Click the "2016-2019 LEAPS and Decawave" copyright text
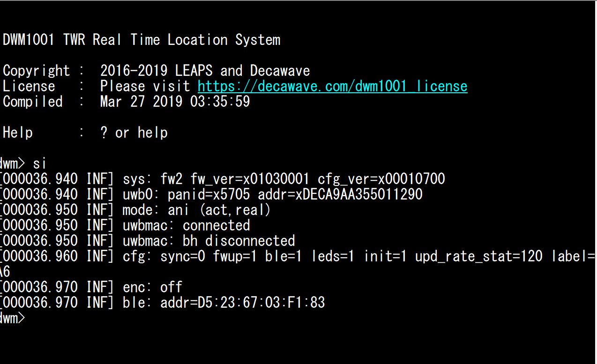This screenshot has height=364, width=597. click(x=205, y=71)
